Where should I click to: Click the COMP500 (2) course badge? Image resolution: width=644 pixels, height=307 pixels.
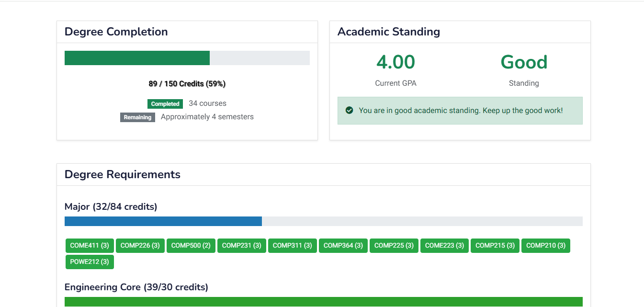191,246
